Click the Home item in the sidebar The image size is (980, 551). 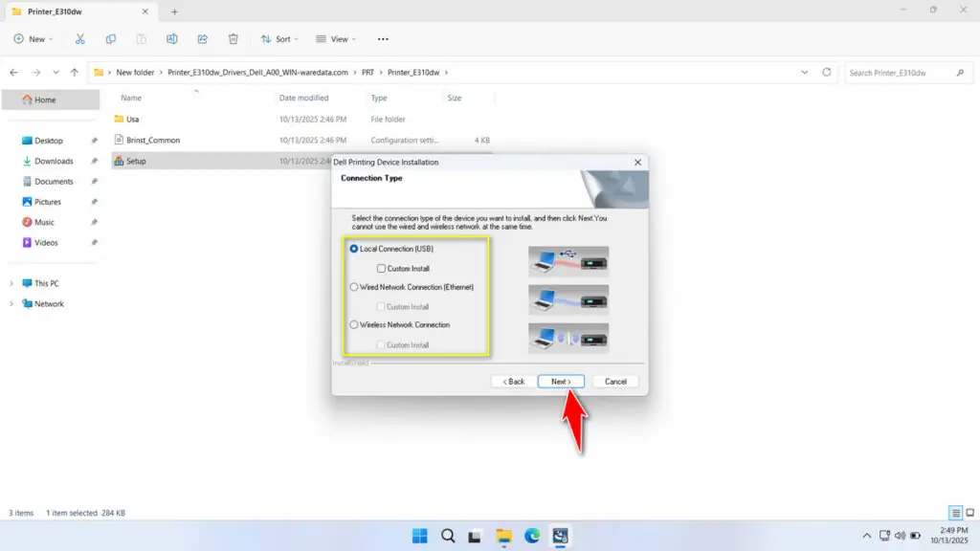point(45,99)
